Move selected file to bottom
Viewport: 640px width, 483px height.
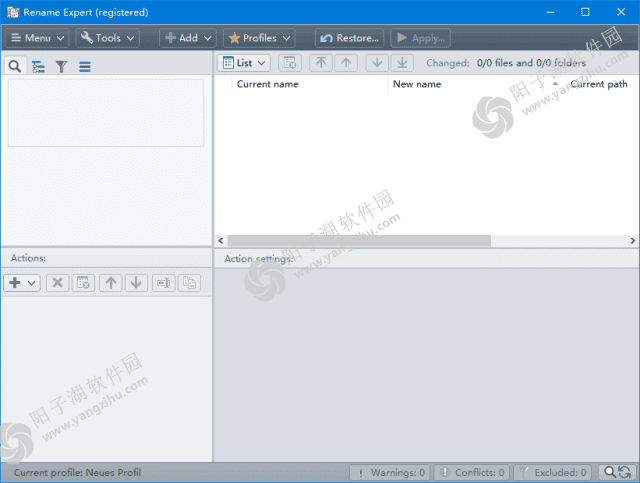pos(402,63)
